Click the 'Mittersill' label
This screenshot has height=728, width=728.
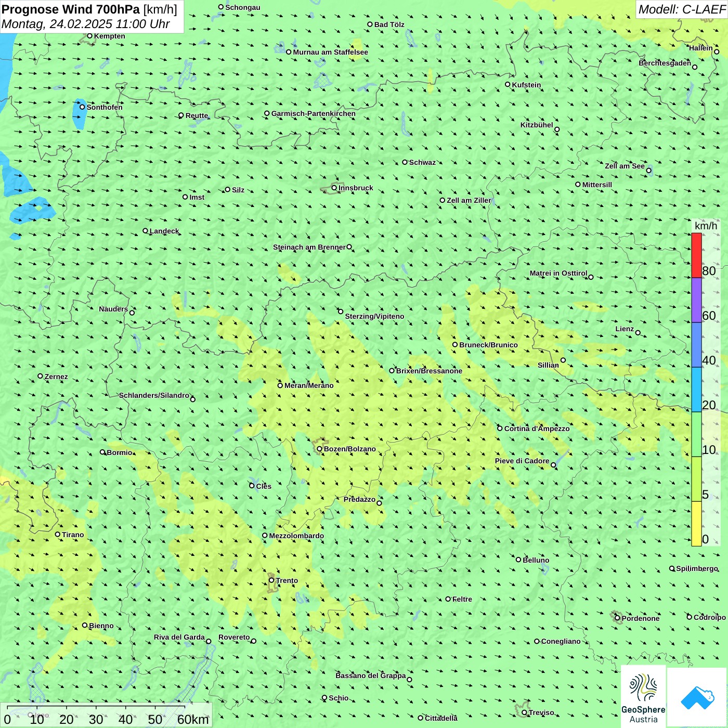coord(597,185)
